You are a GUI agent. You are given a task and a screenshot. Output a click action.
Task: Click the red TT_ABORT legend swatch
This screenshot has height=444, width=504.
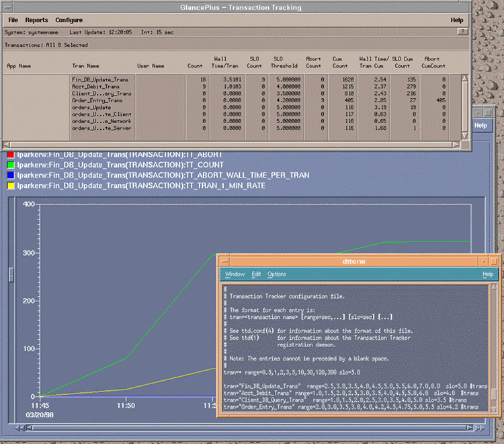[x=10, y=154]
